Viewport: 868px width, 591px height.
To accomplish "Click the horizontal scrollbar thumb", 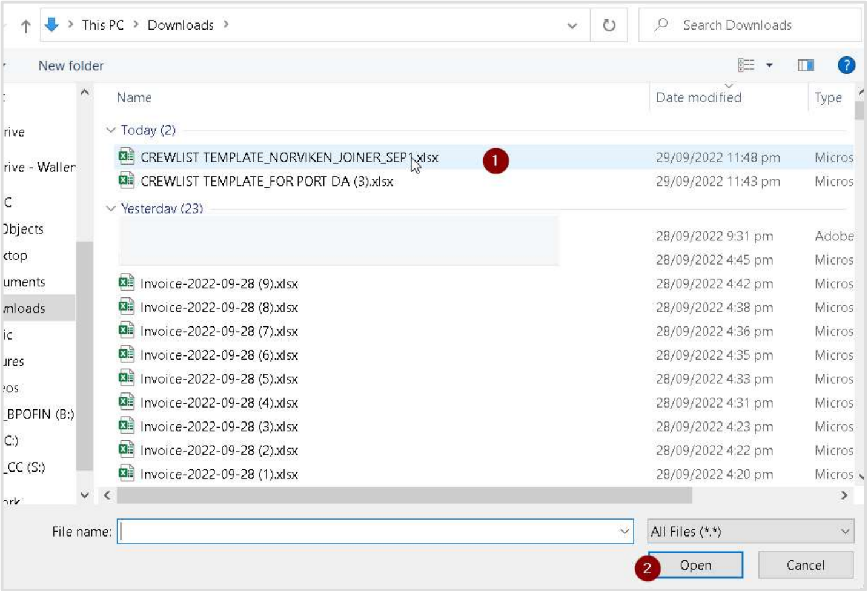I will [404, 495].
